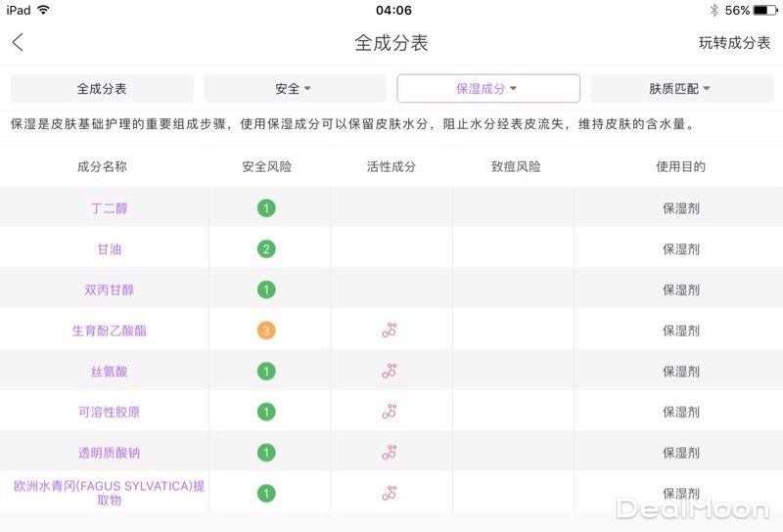Tap active-ingredient icon for 丝氨酸
Viewport: 783px width, 532px height.
(x=390, y=372)
